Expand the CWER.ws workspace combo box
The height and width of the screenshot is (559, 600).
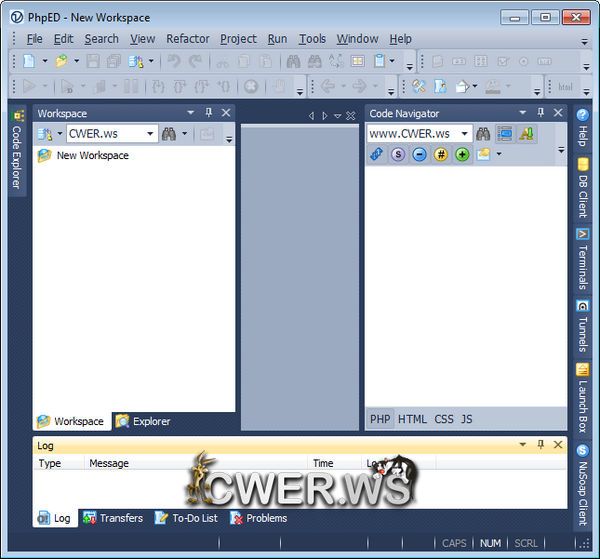151,134
